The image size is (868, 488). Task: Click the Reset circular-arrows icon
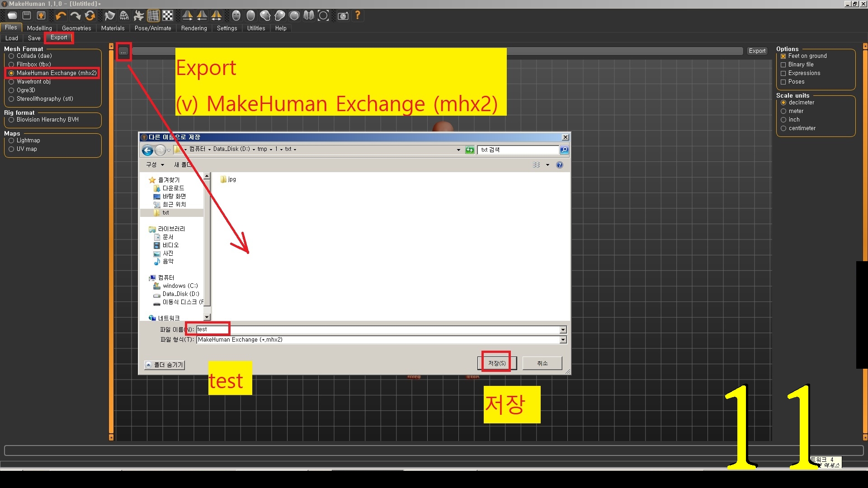pyautogui.click(x=90, y=16)
